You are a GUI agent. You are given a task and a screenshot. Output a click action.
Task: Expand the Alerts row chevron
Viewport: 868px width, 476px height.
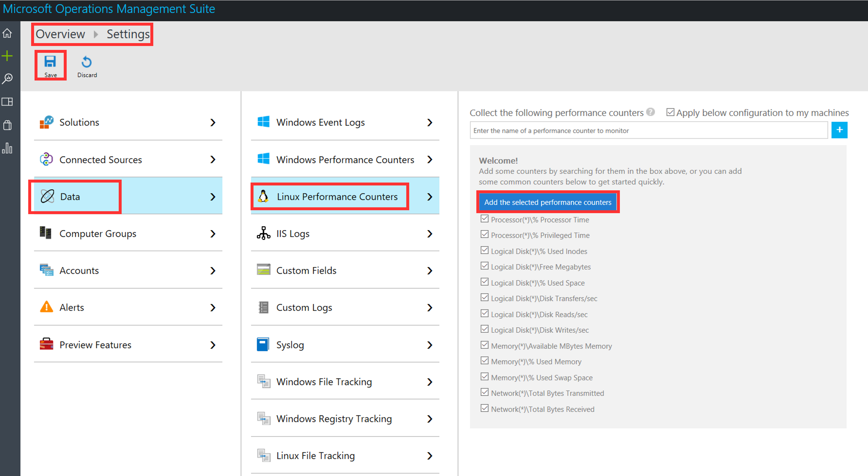212,308
